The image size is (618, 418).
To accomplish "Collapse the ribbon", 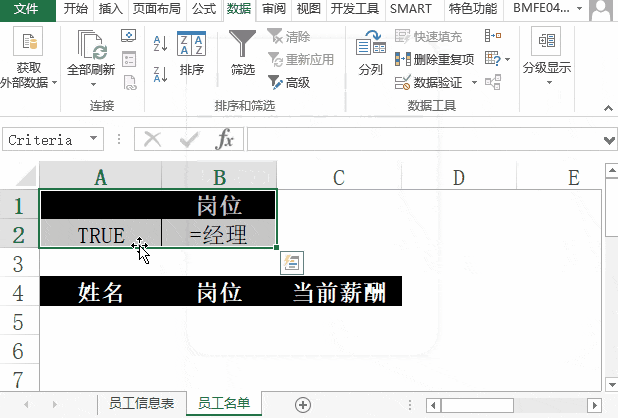I will [x=608, y=108].
